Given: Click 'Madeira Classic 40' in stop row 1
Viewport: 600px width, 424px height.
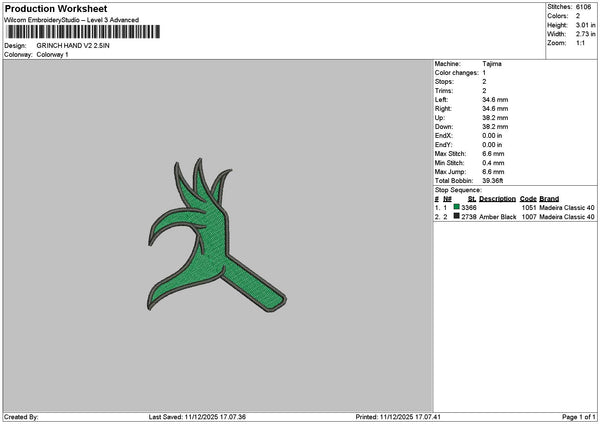Looking at the screenshot, I should pyautogui.click(x=567, y=208).
